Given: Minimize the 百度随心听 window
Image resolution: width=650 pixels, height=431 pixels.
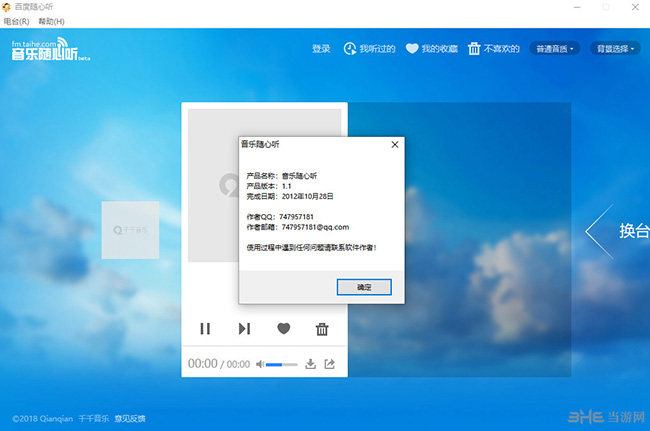Looking at the screenshot, I should (577, 7).
